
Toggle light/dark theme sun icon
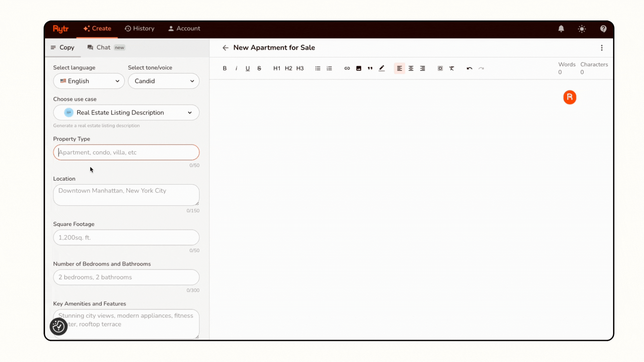[x=582, y=29]
